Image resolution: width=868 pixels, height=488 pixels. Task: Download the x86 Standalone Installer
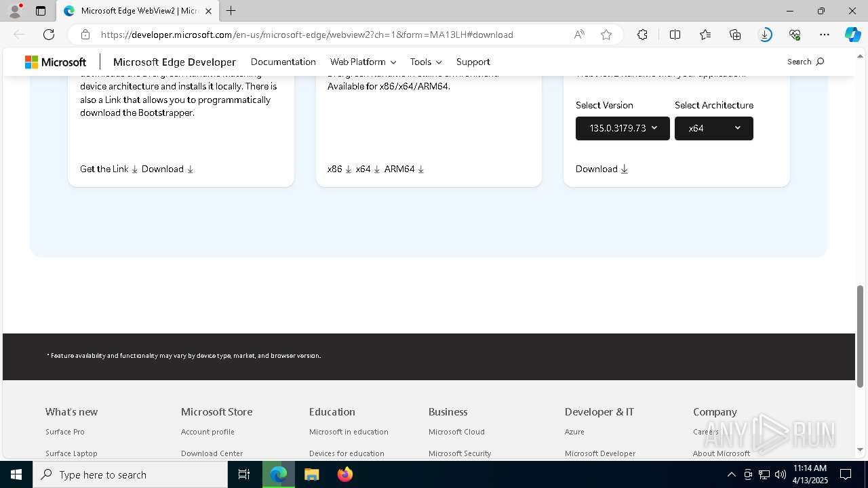[339, 169]
